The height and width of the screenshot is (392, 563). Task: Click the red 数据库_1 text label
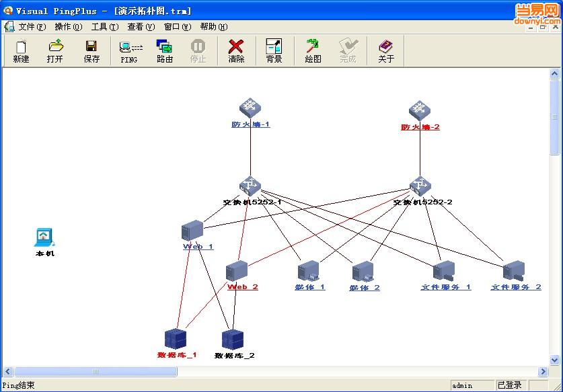[177, 355]
